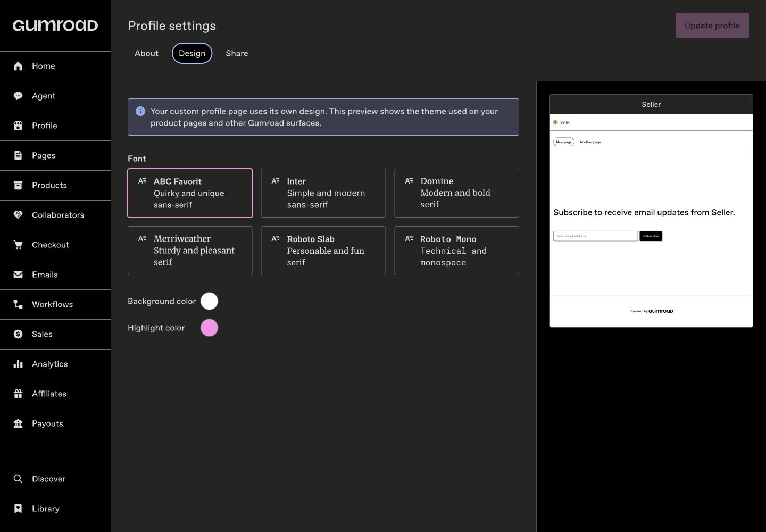The height and width of the screenshot is (532, 766).
Task: Click the Pages document icon
Action: pos(18,155)
